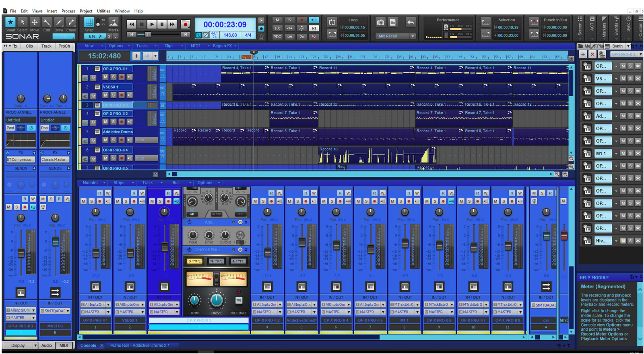The height and width of the screenshot is (354, 644).
Task: Select the Smart tool
Action: [x=10, y=23]
